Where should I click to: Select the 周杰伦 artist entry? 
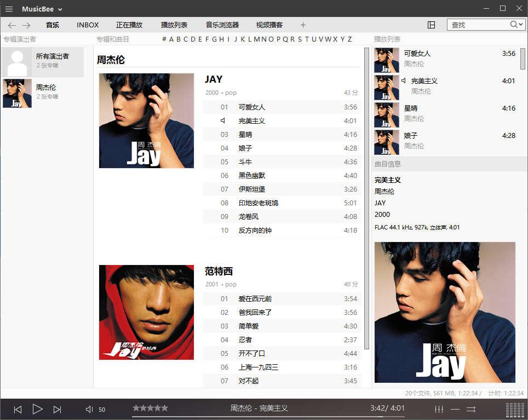43,93
